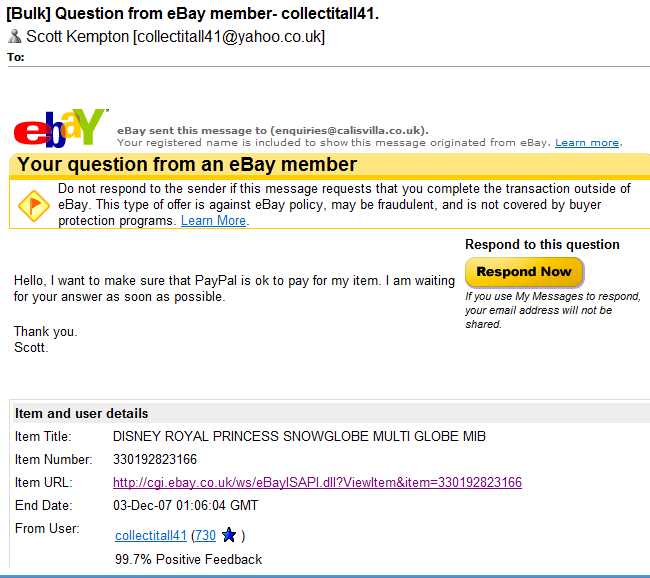This screenshot has width=650, height=578.
Task: Open the Learn more link near registered name
Action: tap(587, 143)
